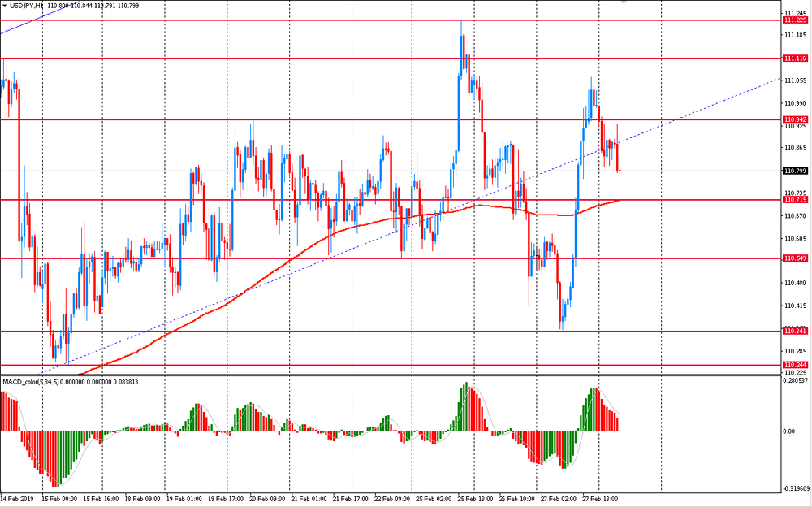Click the 110.865 price axis value
The image size is (812, 507).
point(796,148)
